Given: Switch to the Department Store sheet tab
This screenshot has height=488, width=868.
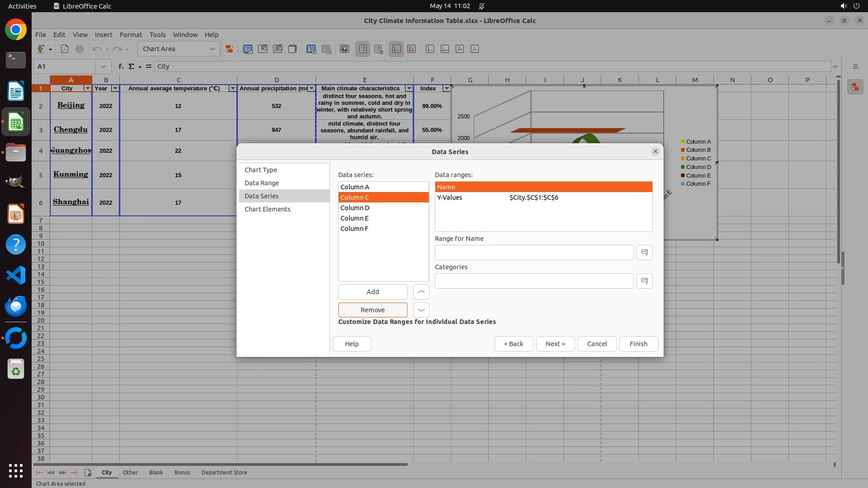Looking at the screenshot, I should point(224,472).
